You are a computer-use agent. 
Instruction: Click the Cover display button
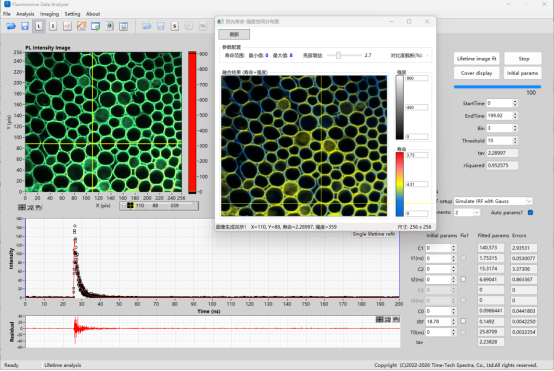[476, 73]
